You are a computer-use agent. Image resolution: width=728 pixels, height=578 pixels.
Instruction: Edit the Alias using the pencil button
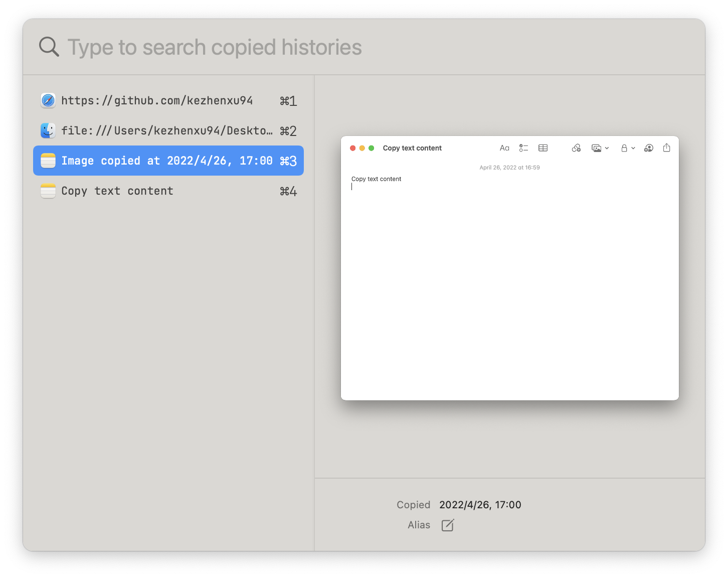tap(447, 525)
